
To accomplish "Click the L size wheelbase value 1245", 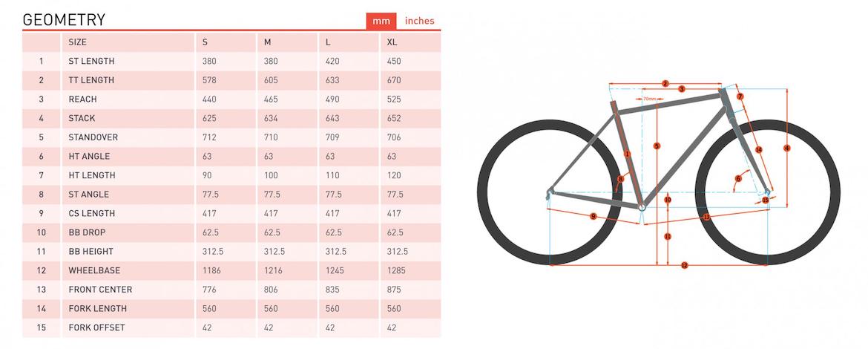I will (335, 270).
